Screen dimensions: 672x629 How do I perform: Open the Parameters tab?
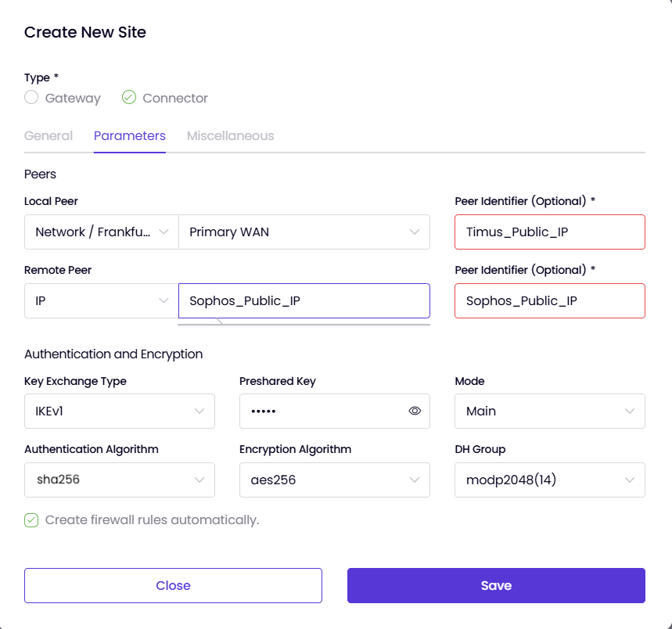coord(129,136)
